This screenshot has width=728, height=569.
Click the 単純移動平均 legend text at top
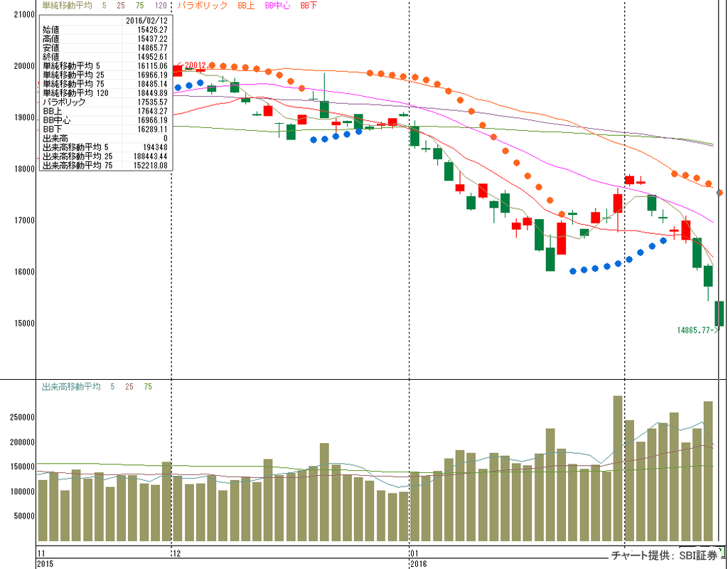point(67,6)
